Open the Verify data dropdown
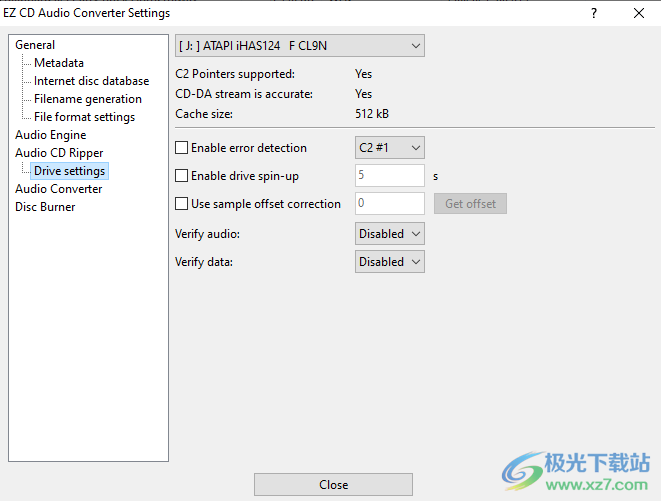The image size is (661, 501). tap(390, 262)
